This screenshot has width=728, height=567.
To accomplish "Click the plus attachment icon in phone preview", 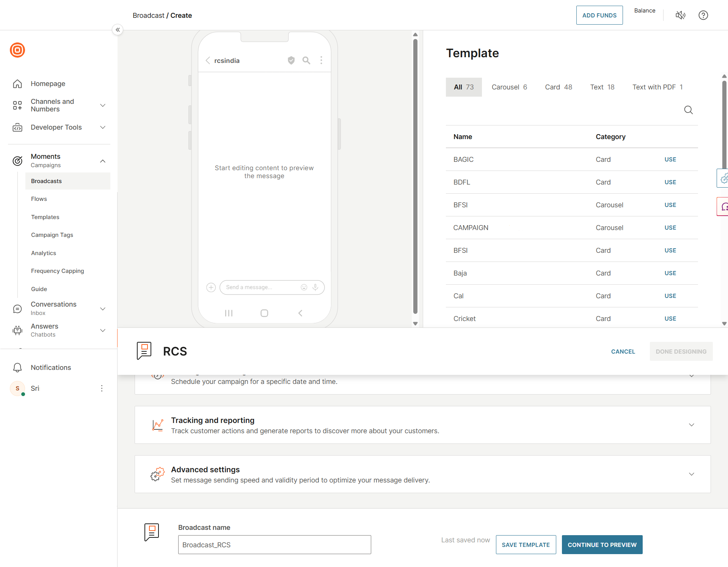I will [211, 287].
